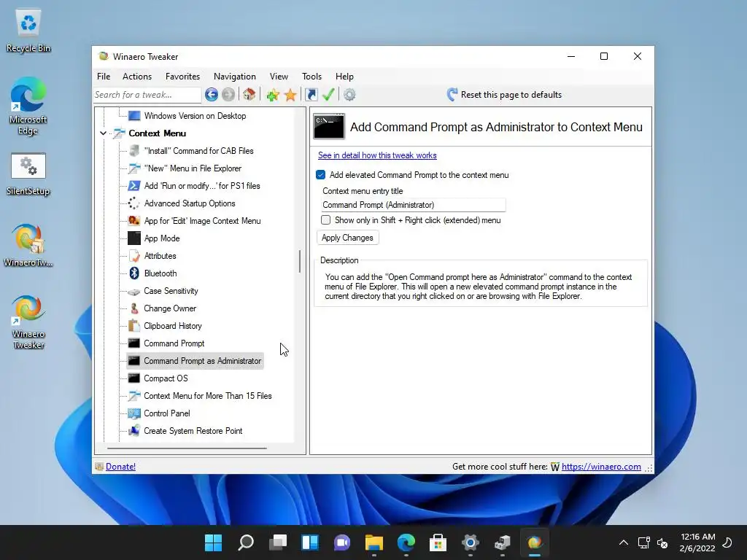Click the Bluetooth icon in the tree
The height and width of the screenshot is (560, 747).
[134, 273]
